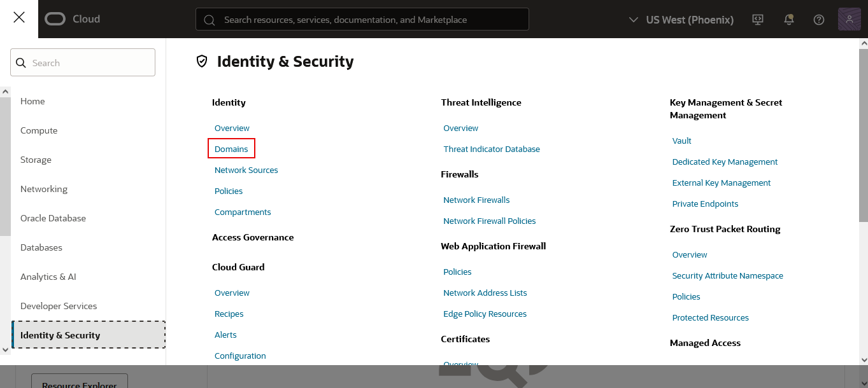Screen dimensions: 868x388
Task: Click the top search resources field
Action: pos(362,20)
